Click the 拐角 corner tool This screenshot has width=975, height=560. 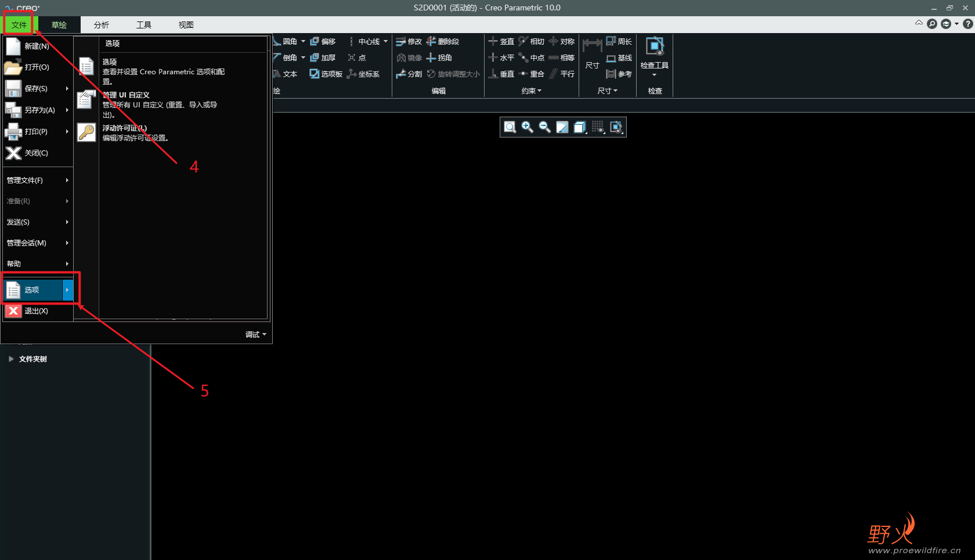[x=439, y=58]
